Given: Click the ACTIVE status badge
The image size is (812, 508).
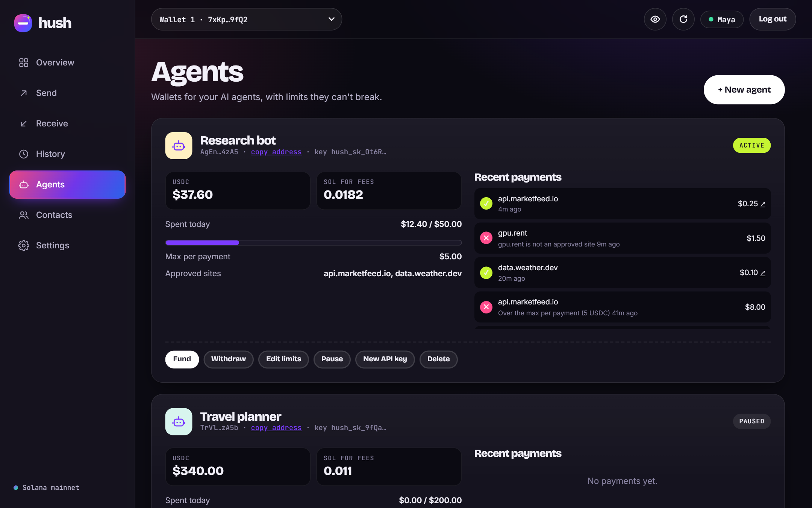Looking at the screenshot, I should click(x=752, y=145).
